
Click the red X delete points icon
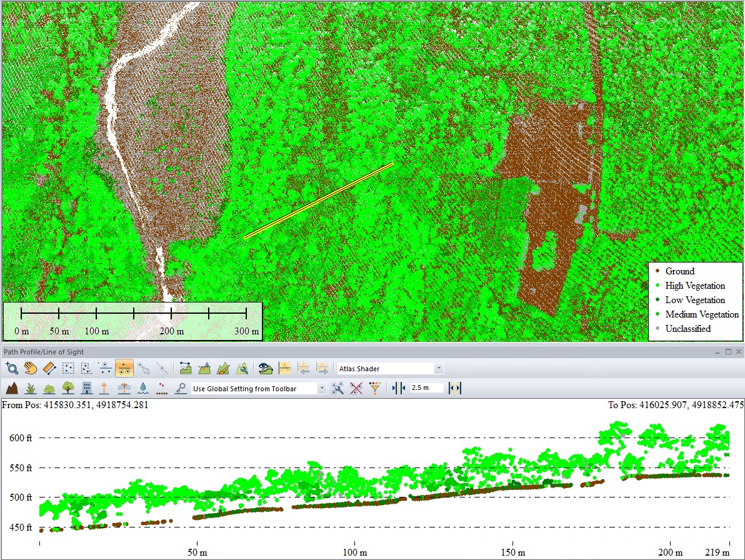click(356, 388)
